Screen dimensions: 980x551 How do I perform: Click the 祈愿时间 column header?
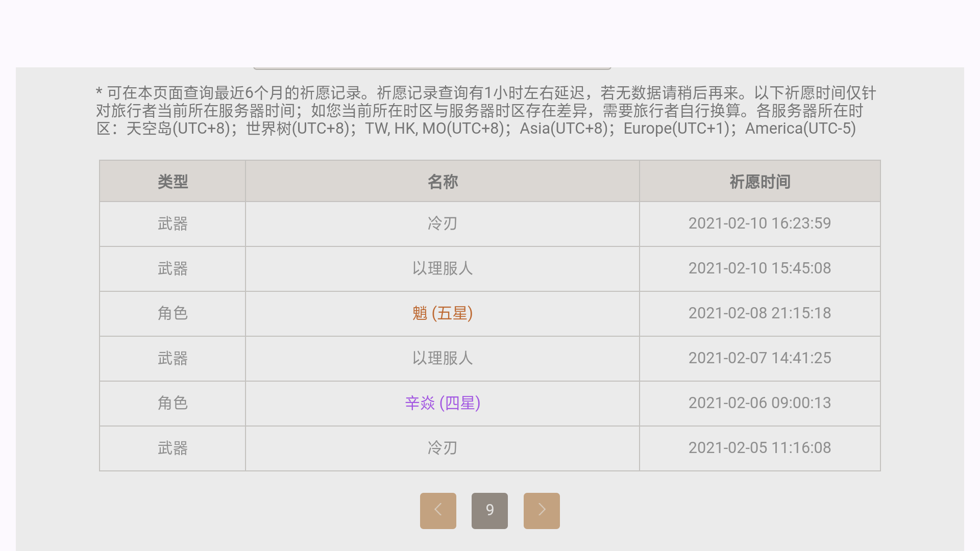(x=760, y=182)
